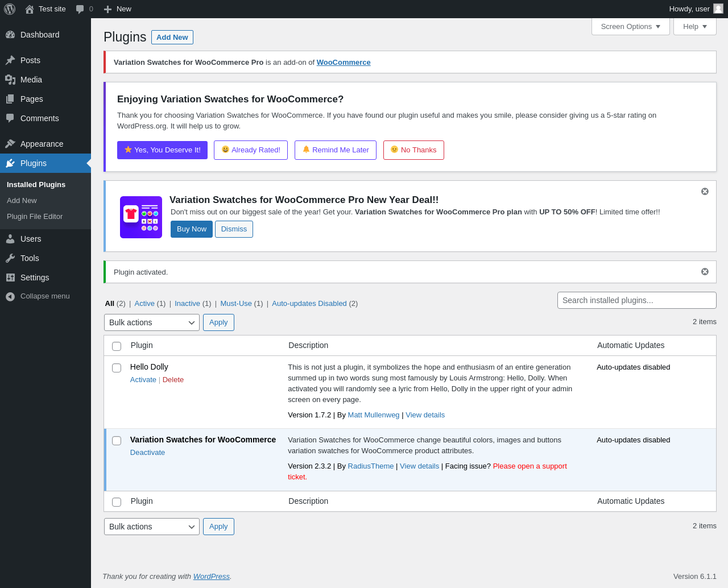Toggle select-all checkbox in table footer
This screenshot has width=728, height=588.
point(117,502)
